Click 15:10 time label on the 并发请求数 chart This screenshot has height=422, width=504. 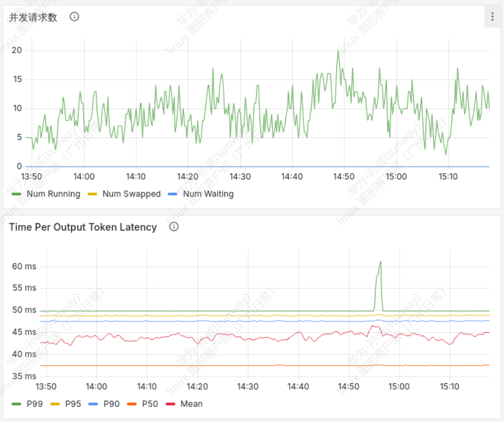pos(448,177)
